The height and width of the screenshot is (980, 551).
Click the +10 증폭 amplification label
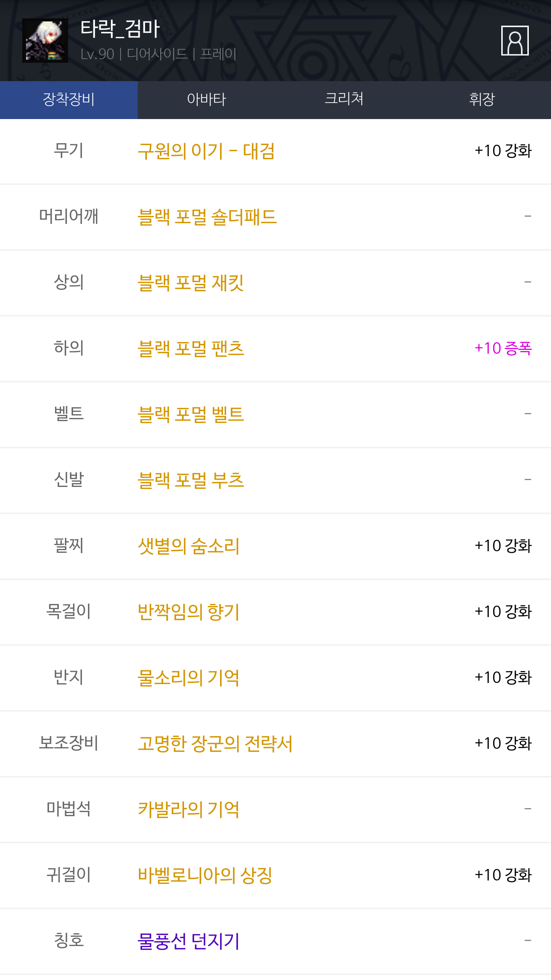coord(503,348)
